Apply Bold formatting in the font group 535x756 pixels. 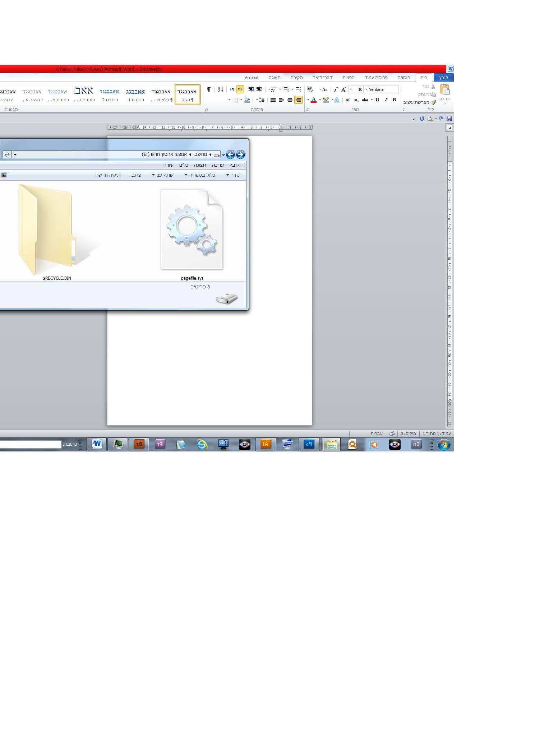pyautogui.click(x=394, y=100)
